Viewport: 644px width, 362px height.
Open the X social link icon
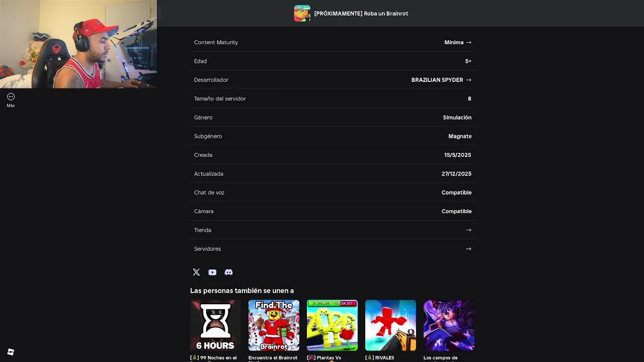[196, 272]
